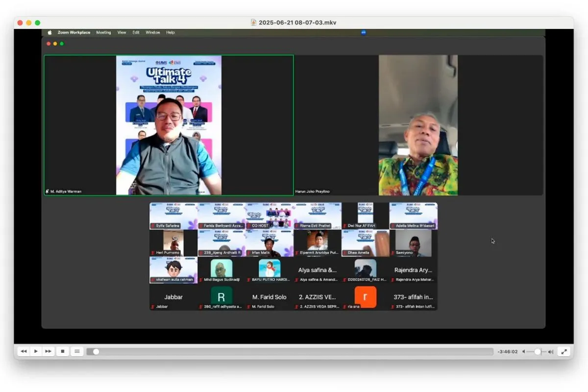Click the rewind button in player controls

pyautogui.click(x=24, y=351)
